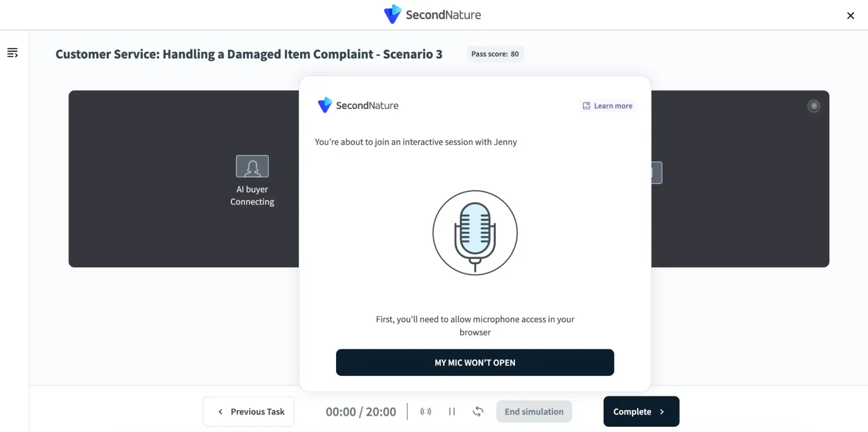Click the partially hidden participant tile icon

click(x=657, y=173)
